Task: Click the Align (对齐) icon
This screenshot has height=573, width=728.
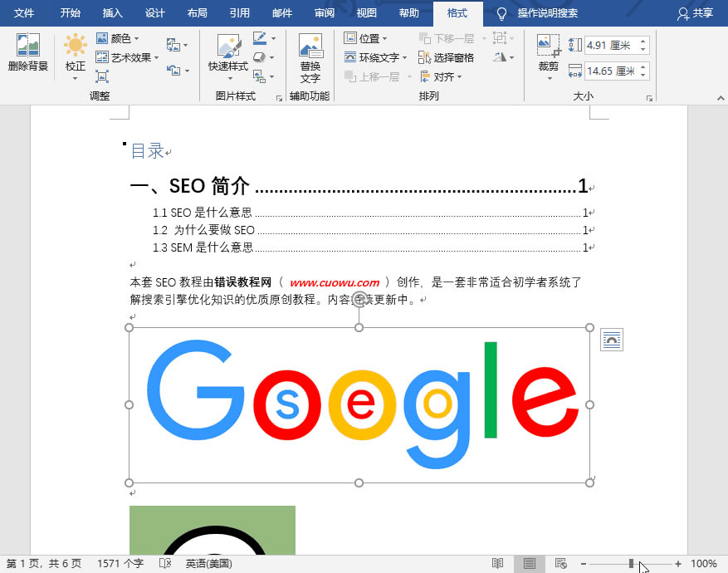Action: (x=424, y=76)
